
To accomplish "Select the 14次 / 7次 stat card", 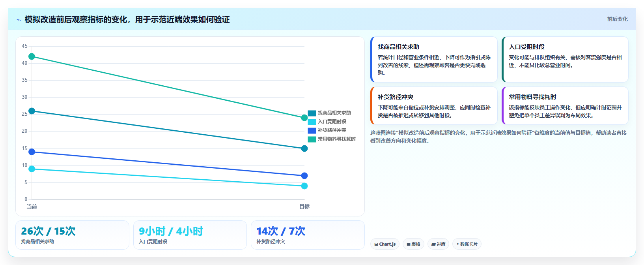I will [308, 235].
